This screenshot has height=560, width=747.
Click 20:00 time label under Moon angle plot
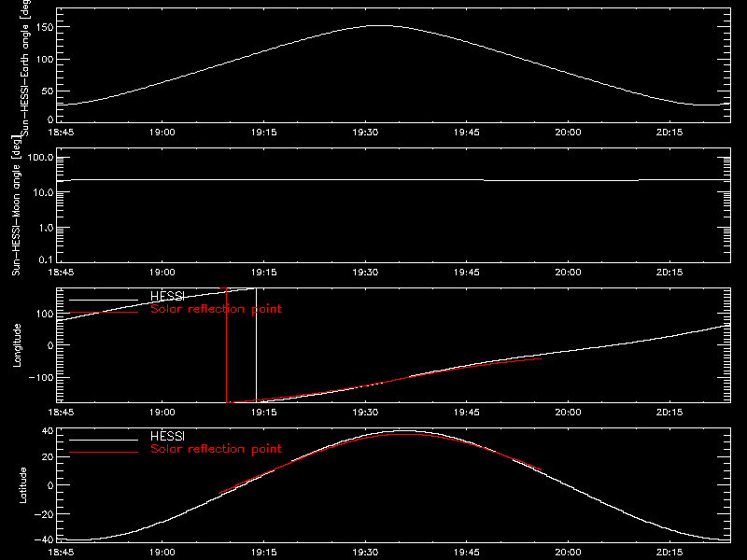(x=568, y=273)
